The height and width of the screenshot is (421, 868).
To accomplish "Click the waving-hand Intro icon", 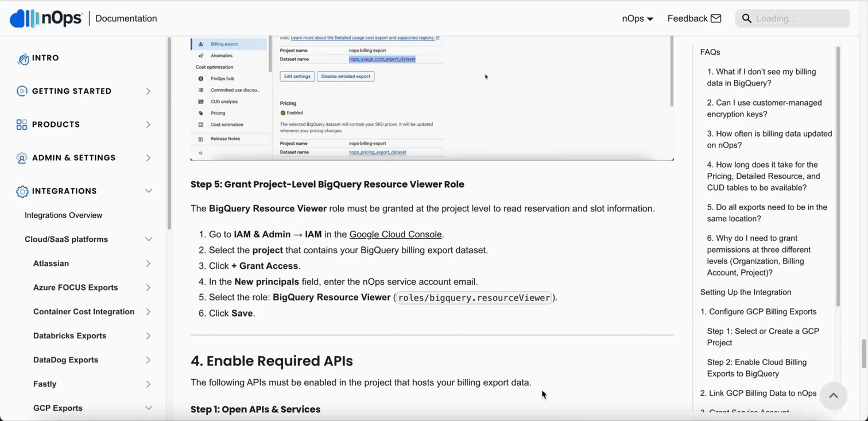I will click(x=22, y=58).
